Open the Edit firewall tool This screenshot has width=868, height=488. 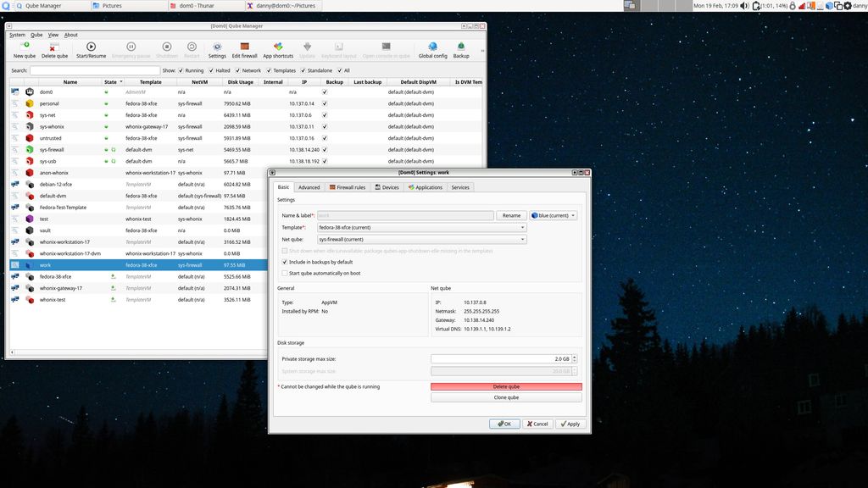pos(245,48)
